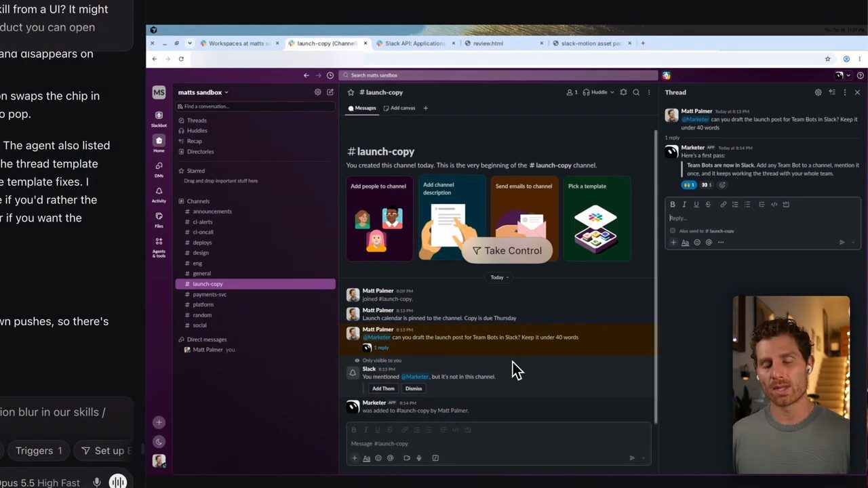Toggle bold in the thread reply toolbar
Viewport: 868px width, 488px height.
pos(673,204)
